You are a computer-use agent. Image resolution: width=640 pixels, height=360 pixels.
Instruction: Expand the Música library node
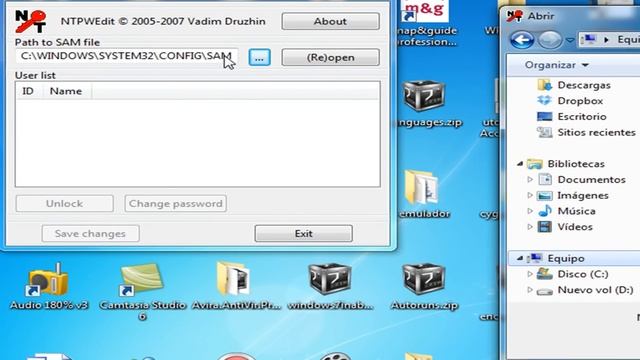tap(530, 211)
